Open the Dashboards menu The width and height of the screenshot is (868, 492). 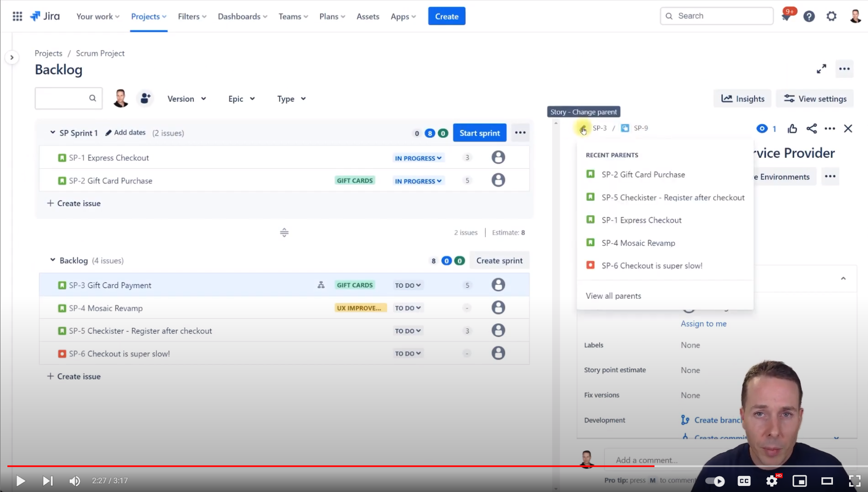[x=242, y=16]
